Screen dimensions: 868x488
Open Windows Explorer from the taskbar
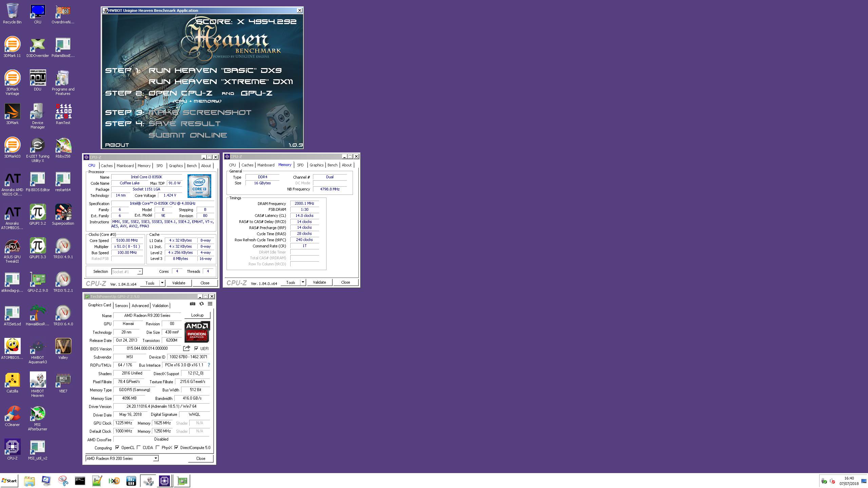(29, 481)
